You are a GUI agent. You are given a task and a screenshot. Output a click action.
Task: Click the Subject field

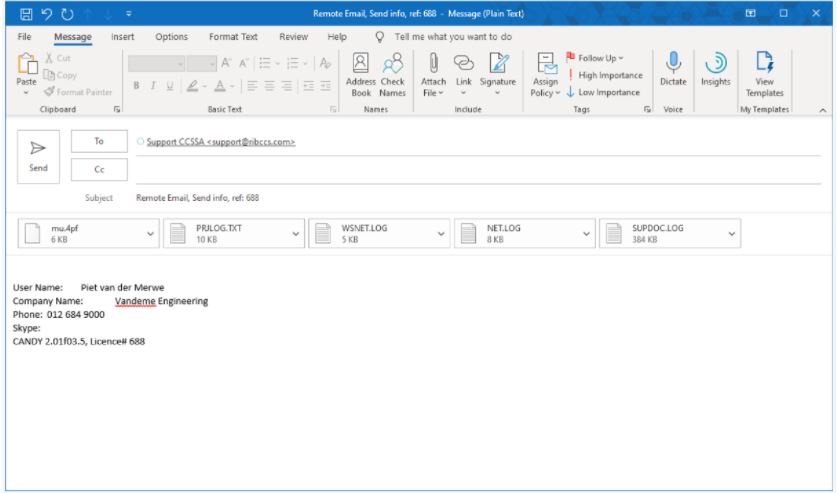(x=478, y=198)
